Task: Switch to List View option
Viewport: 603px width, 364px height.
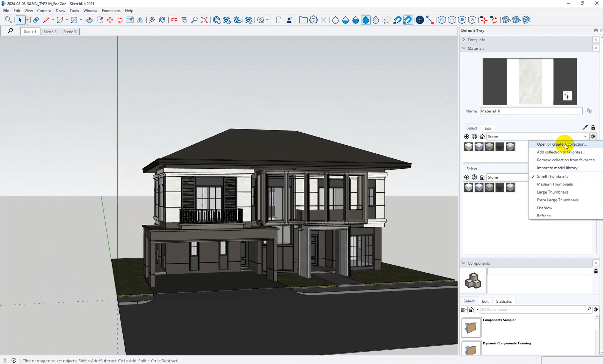Action: [545, 208]
